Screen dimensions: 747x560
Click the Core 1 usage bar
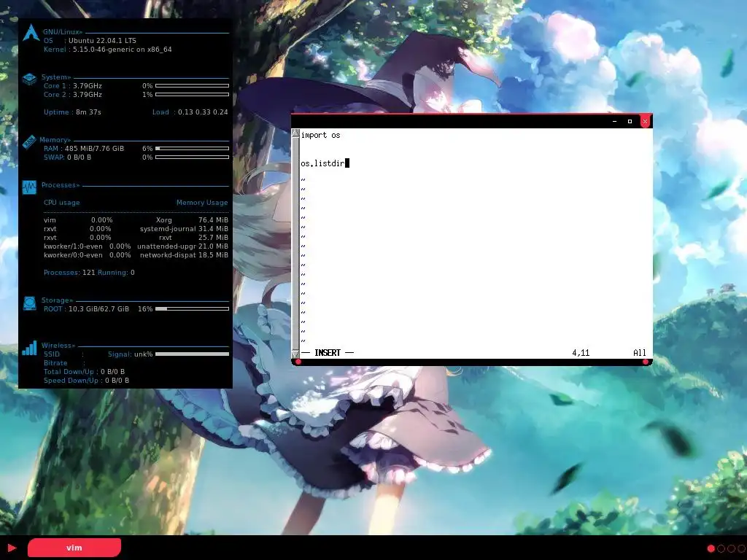click(x=192, y=86)
